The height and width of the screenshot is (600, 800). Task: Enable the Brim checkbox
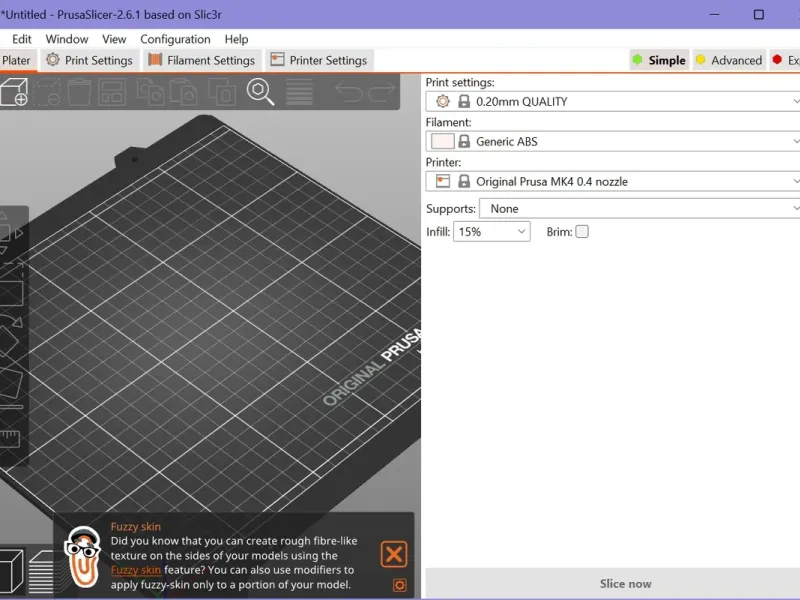coord(582,232)
